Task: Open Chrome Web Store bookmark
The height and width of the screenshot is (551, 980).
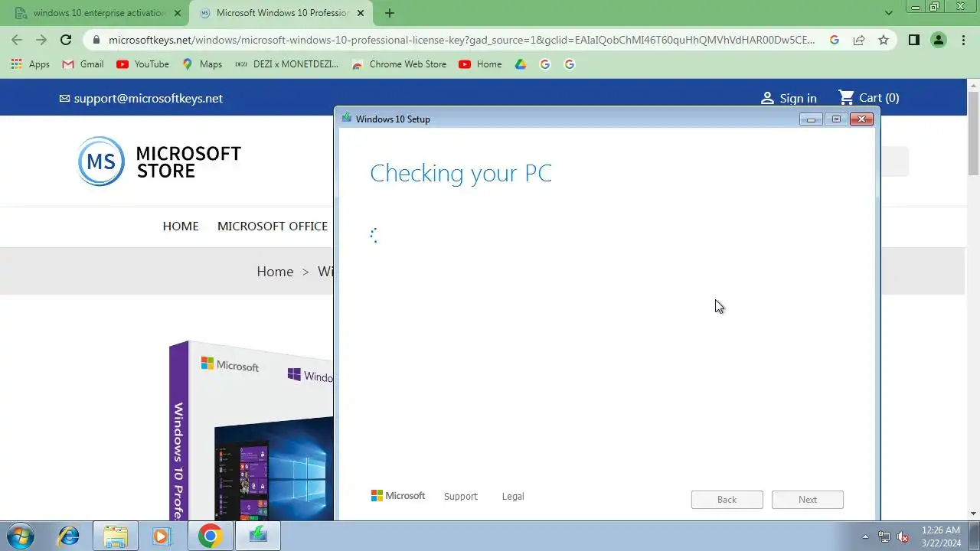Action: (399, 64)
